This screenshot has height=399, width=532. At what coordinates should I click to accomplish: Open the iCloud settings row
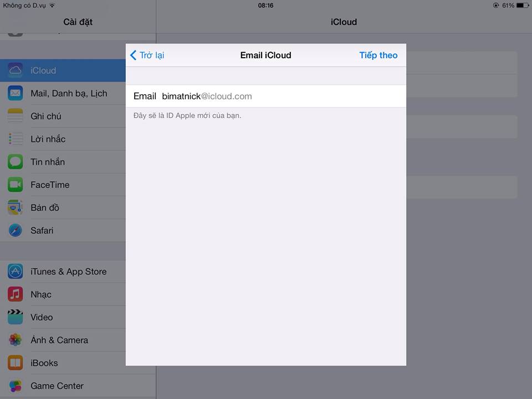coord(63,70)
